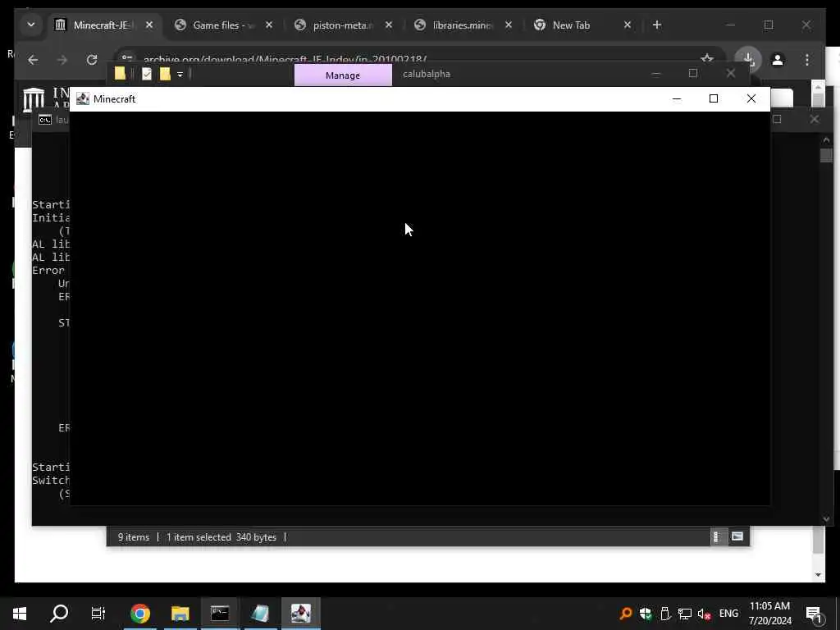840x630 pixels.
Task: Switch to the piston-meta Chrome tab
Action: (343, 25)
